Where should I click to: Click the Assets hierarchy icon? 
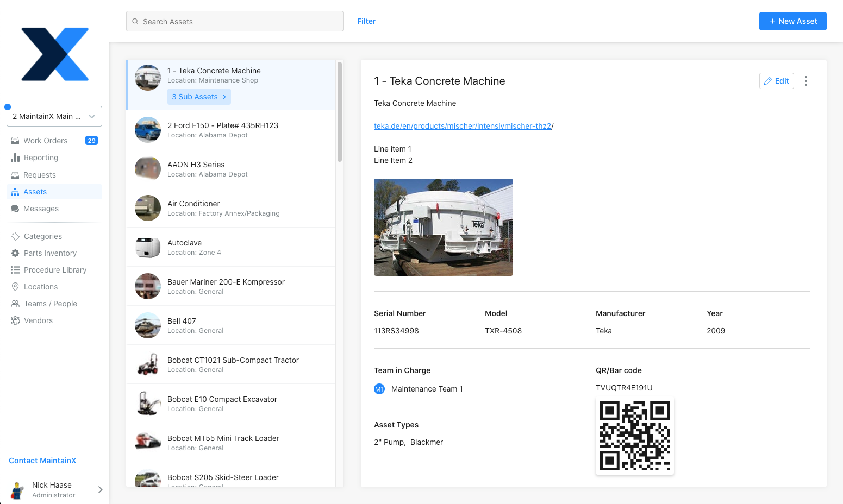[x=15, y=192]
